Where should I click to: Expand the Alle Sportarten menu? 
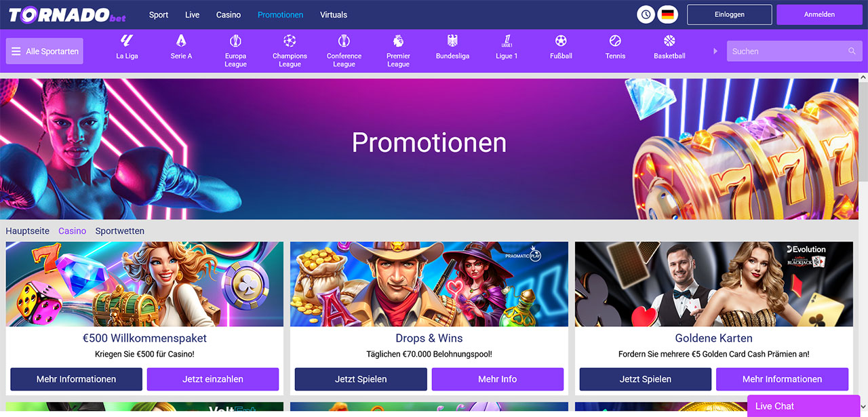point(45,52)
